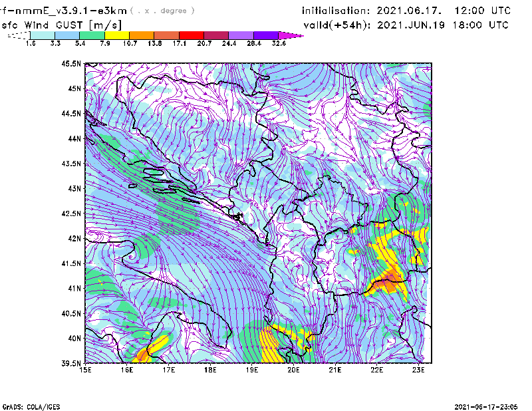Click the 42N latitude label
The height and width of the screenshot is (411, 532).
(74, 239)
